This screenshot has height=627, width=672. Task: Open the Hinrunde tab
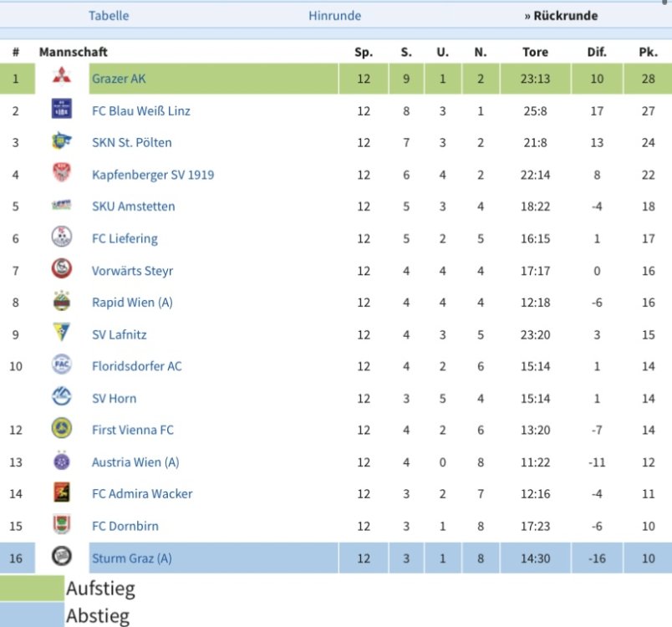[334, 15]
